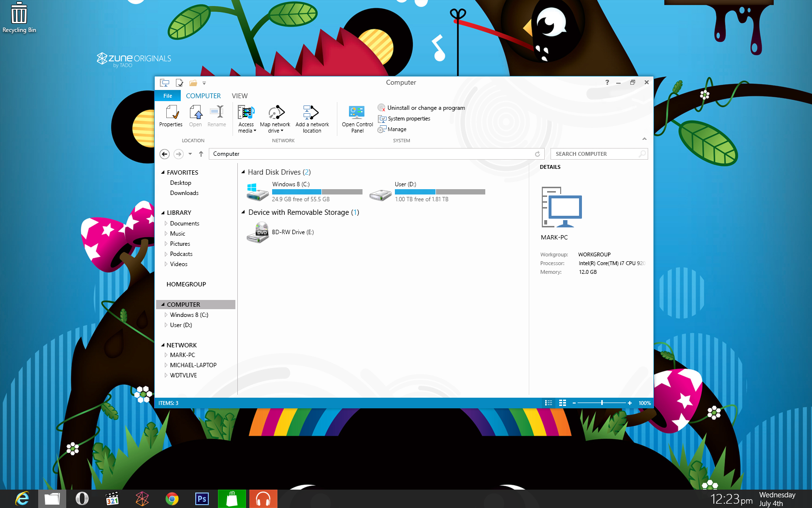Image resolution: width=812 pixels, height=508 pixels.
Task: Collapse the ribbon using the chevron
Action: [644, 139]
